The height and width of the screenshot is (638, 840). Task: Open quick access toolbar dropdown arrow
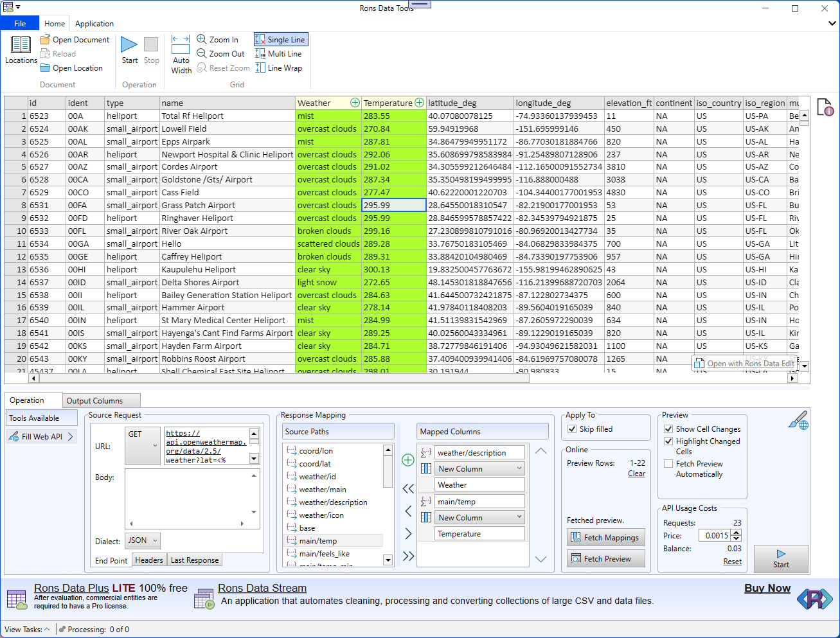[18, 8]
